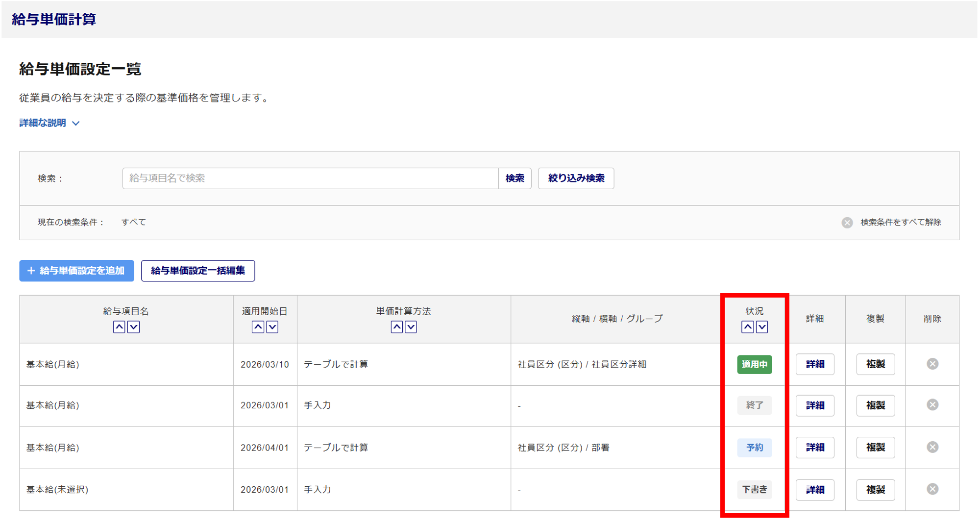Delete the 適用中 基本給(月給) row
The width and height of the screenshot is (980, 526).
(932, 364)
